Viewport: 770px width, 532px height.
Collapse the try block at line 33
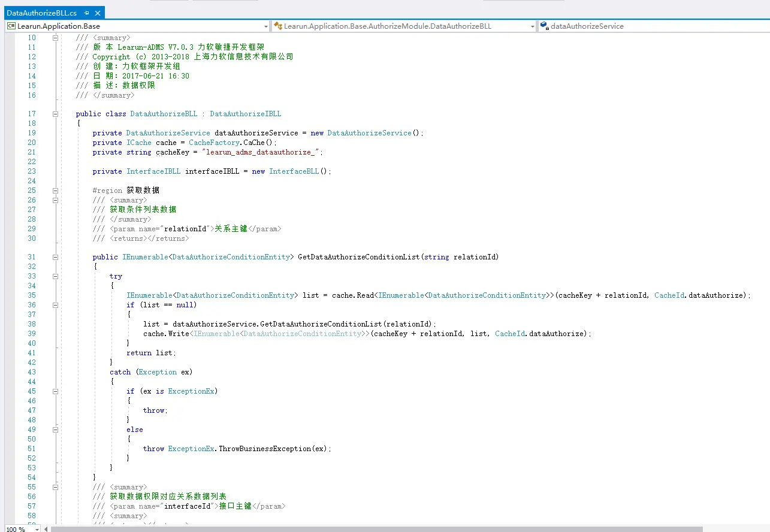tap(55, 276)
